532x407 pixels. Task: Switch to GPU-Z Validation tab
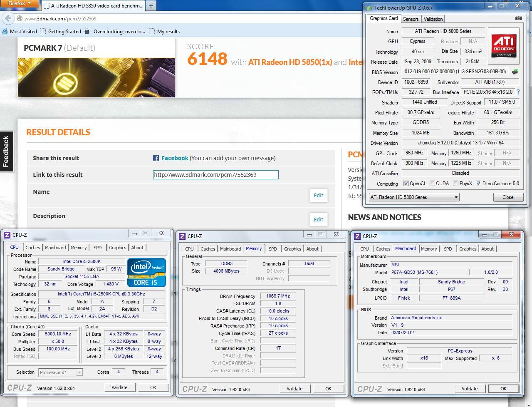click(433, 19)
